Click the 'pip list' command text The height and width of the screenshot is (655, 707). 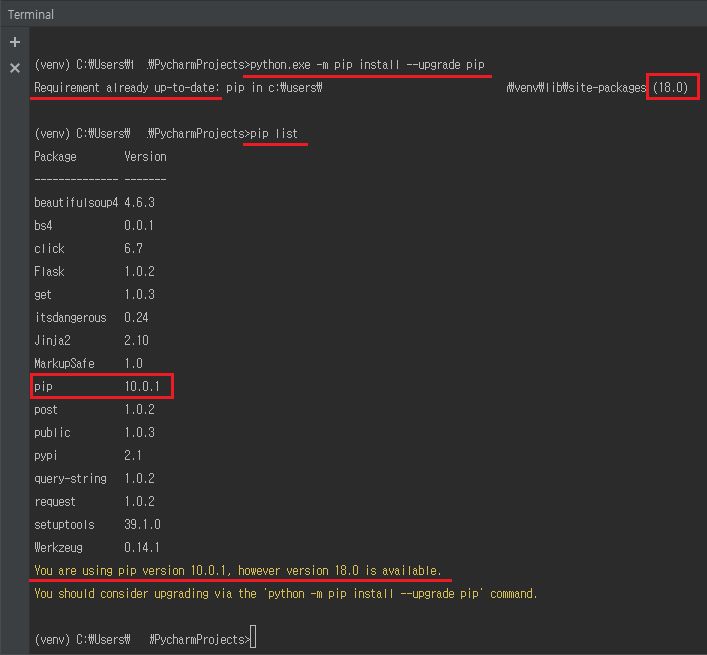tap(274, 133)
